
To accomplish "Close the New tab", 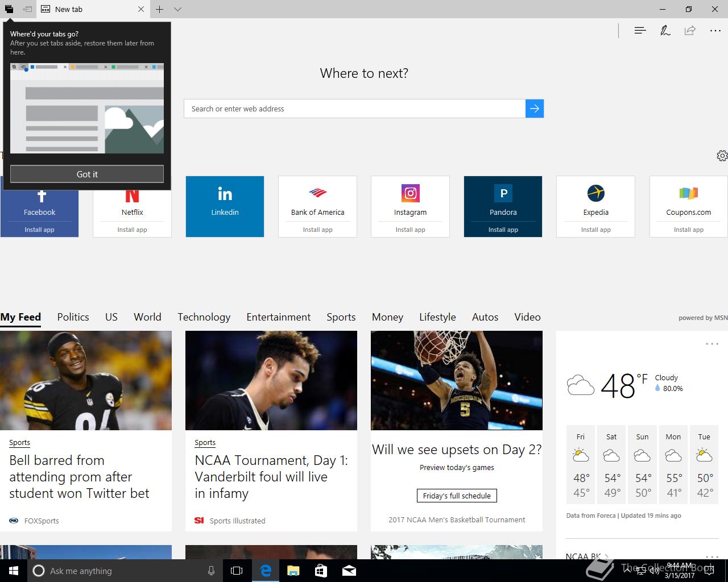I will [141, 9].
